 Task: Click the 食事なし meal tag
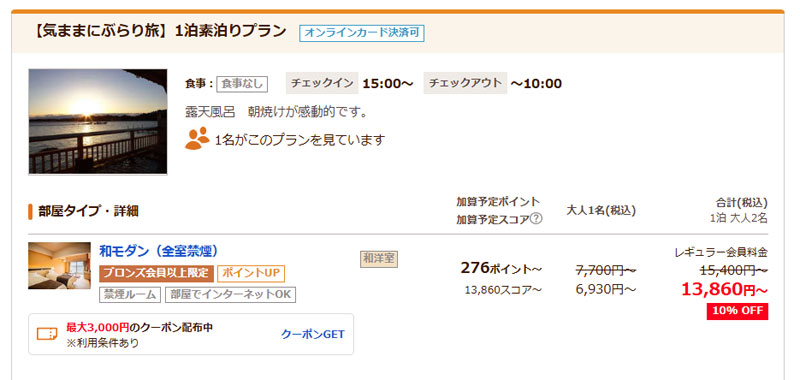click(x=242, y=84)
